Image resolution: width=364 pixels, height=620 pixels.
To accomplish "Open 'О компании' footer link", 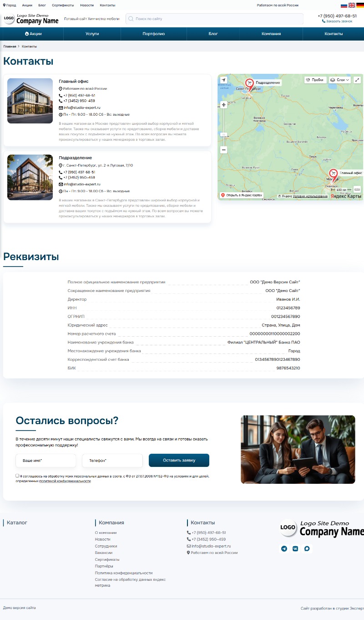I will coord(106,533).
